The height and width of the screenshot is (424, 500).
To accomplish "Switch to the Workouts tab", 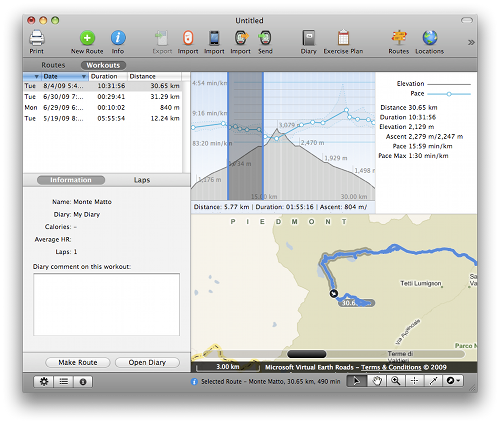I will tap(103, 65).
